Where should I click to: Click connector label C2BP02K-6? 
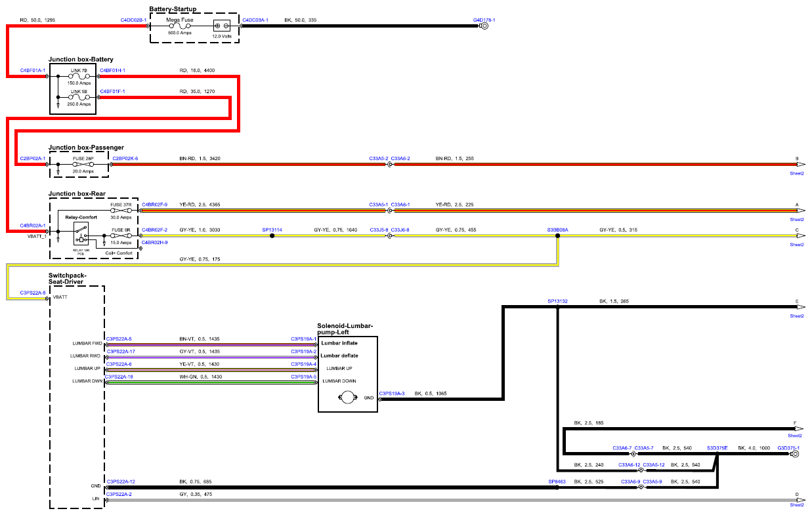click(x=125, y=158)
